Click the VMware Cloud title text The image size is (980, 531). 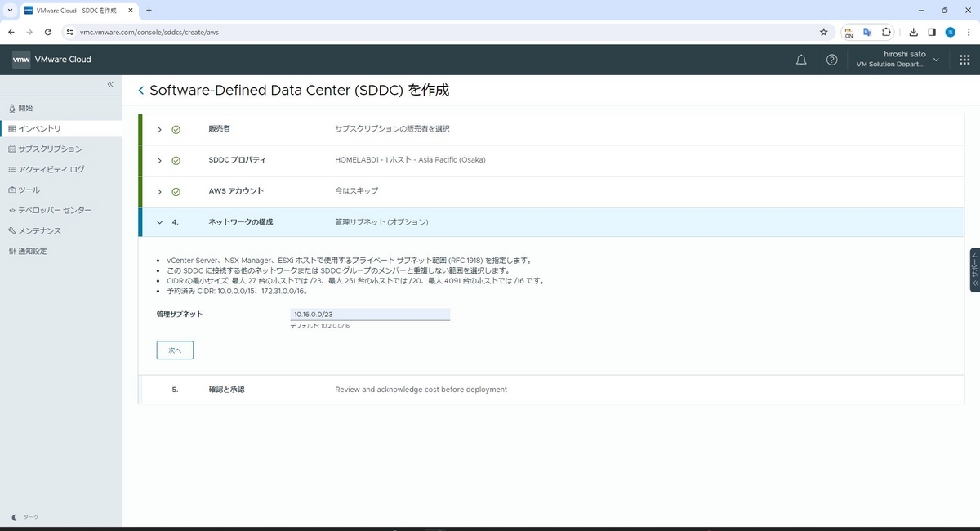tap(63, 60)
